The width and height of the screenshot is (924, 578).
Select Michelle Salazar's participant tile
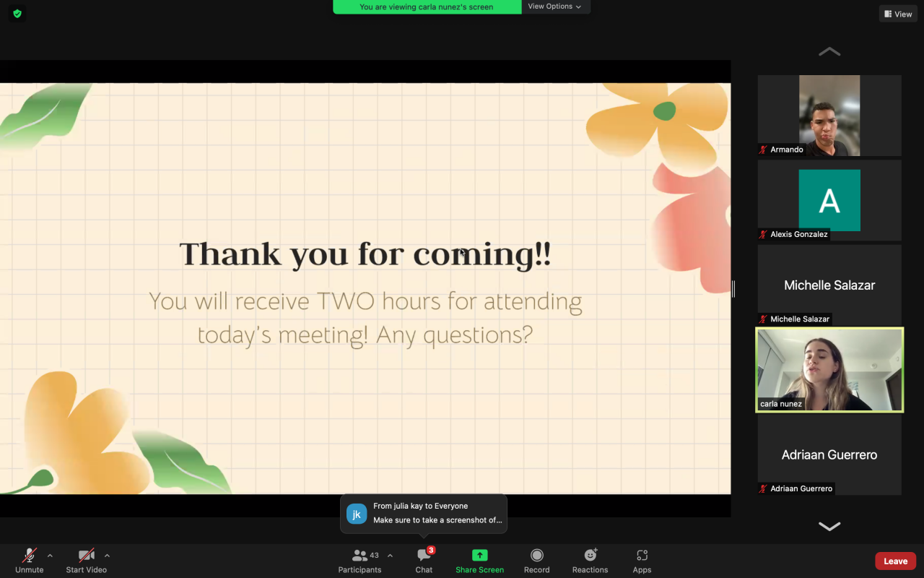(x=829, y=285)
